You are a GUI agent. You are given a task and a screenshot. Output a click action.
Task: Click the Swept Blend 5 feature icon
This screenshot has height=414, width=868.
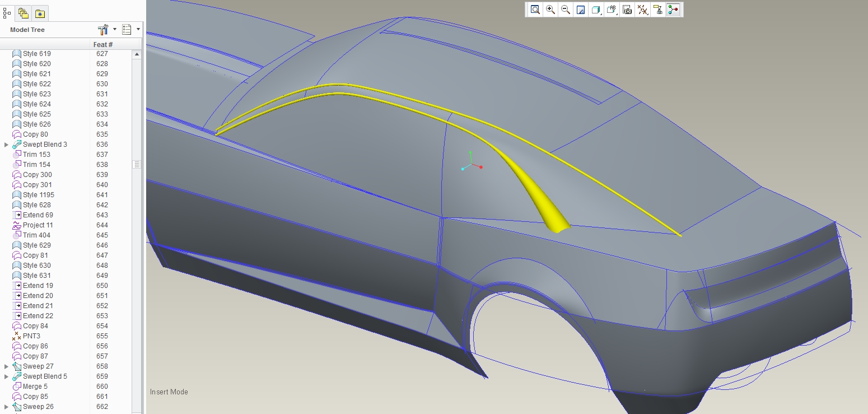coord(17,376)
